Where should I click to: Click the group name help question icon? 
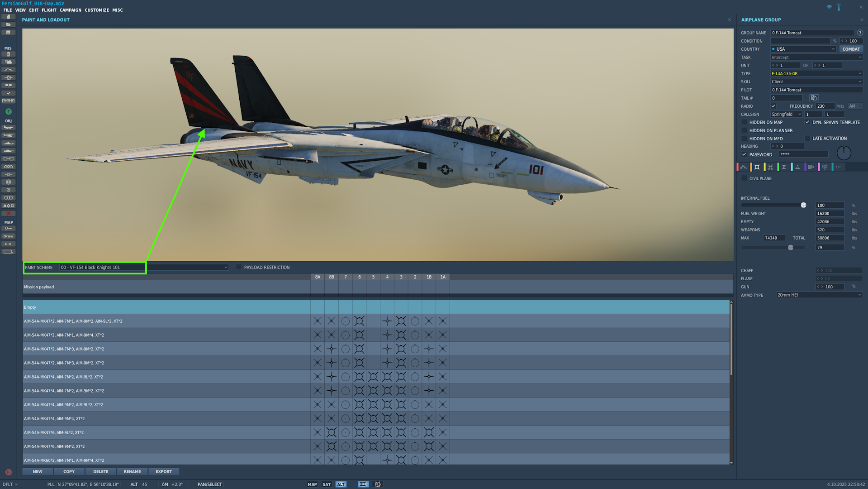[x=860, y=33]
